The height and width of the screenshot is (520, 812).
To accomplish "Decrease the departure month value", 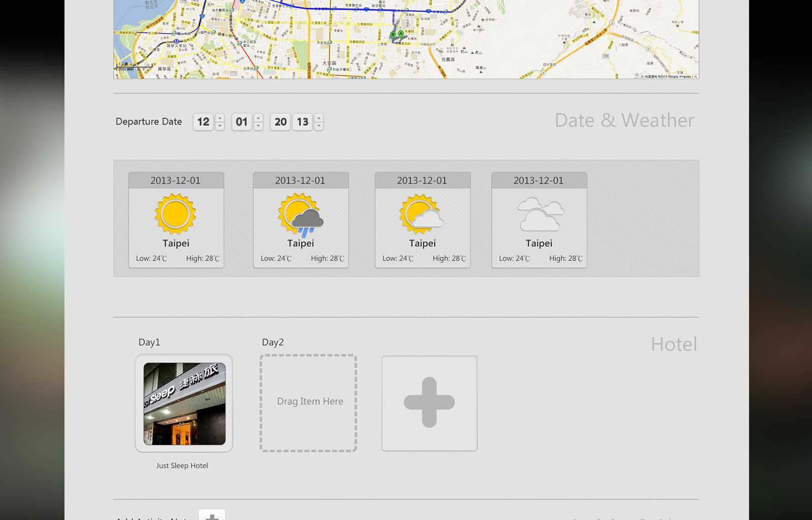I will coord(220,125).
